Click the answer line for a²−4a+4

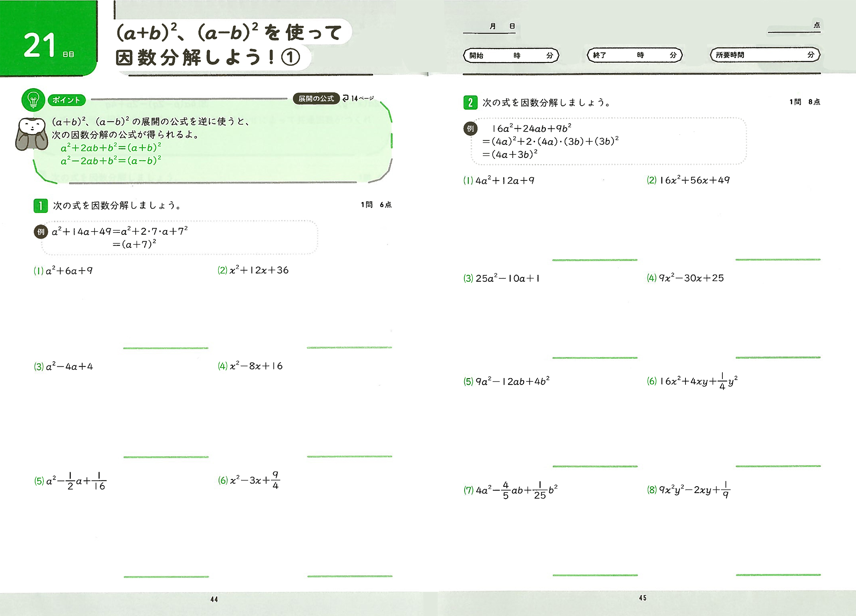point(166,457)
